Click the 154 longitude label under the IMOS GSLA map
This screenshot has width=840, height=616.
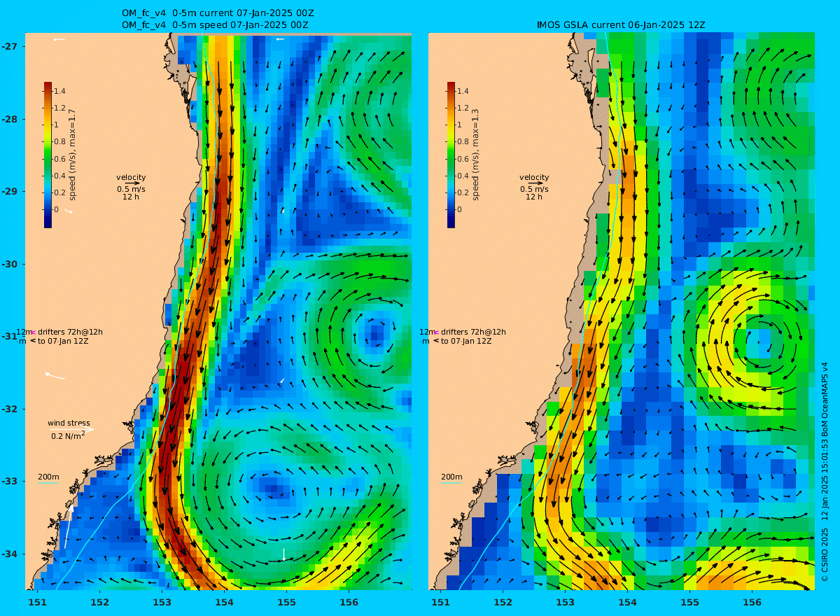(x=627, y=602)
